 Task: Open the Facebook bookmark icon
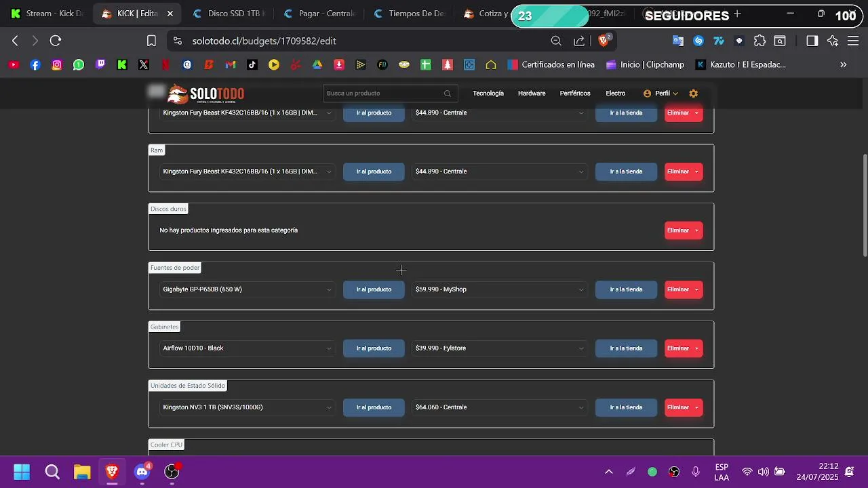35,65
